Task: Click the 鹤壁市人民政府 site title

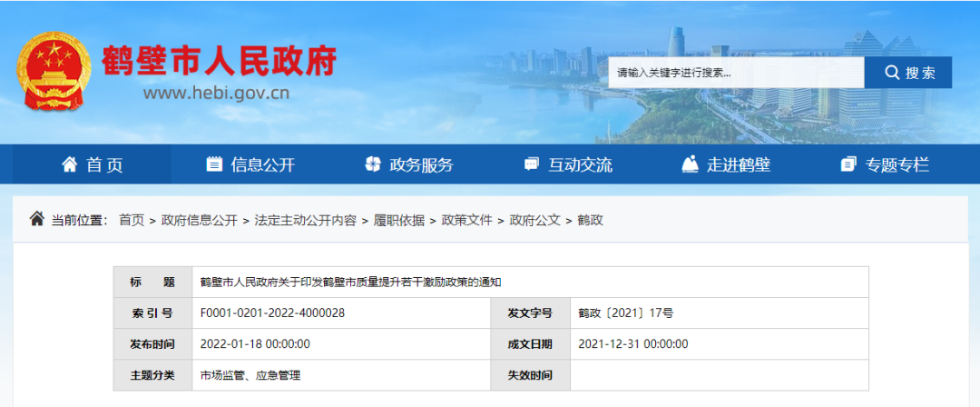Action: (x=219, y=60)
